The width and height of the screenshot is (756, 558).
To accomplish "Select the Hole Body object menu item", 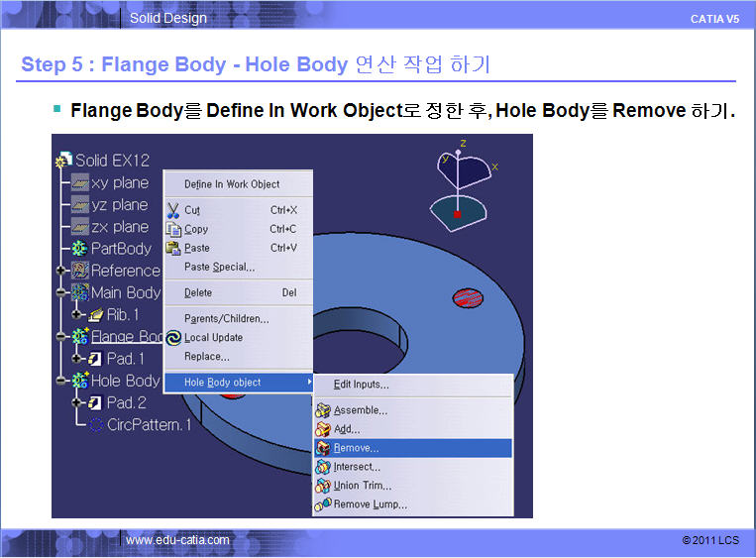I will [239, 383].
